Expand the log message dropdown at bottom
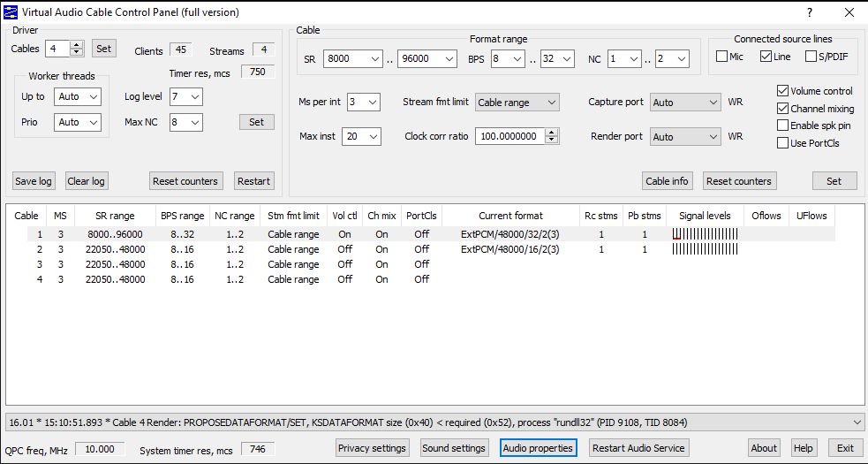The height and width of the screenshot is (464, 868). (854, 422)
